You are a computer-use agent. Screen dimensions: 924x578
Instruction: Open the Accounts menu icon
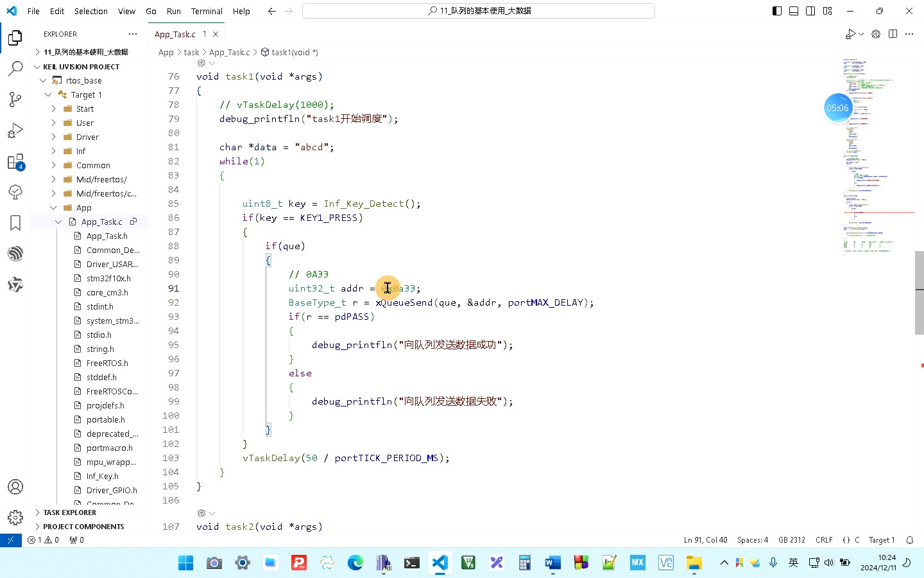tap(15, 487)
